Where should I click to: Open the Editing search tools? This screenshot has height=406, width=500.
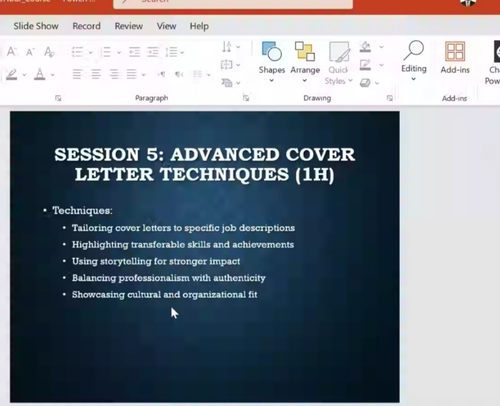tap(414, 61)
